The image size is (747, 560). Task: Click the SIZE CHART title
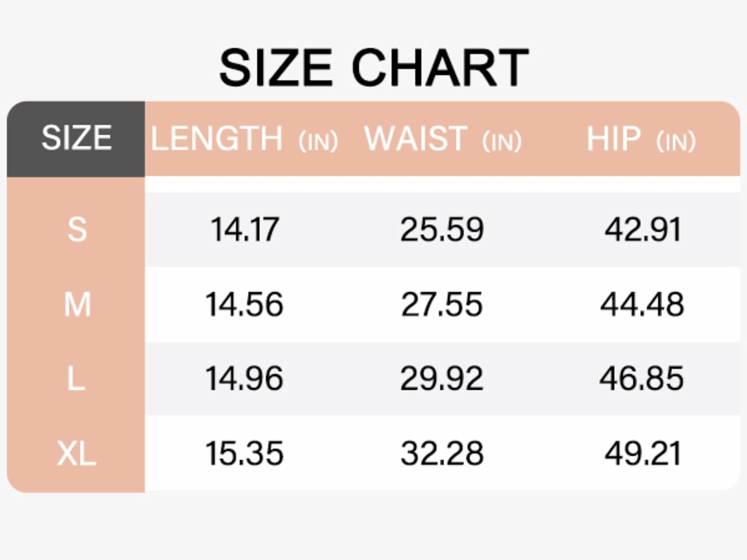(x=373, y=67)
